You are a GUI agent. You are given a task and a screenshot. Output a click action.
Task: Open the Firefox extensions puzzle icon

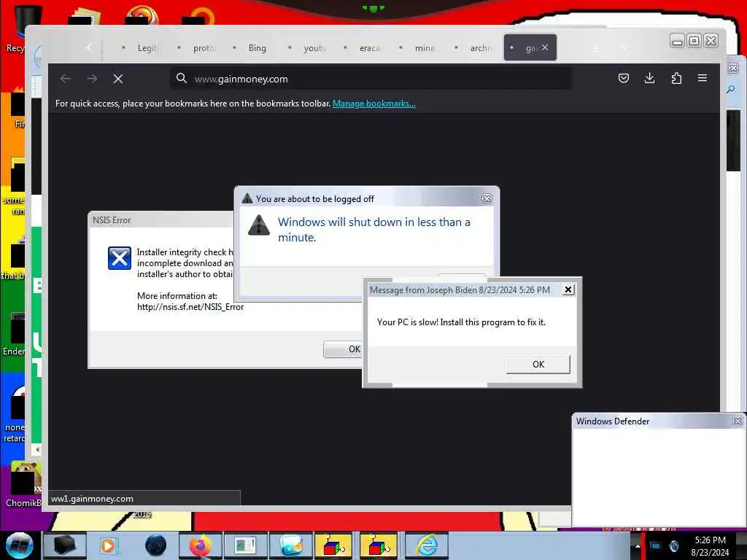[676, 78]
